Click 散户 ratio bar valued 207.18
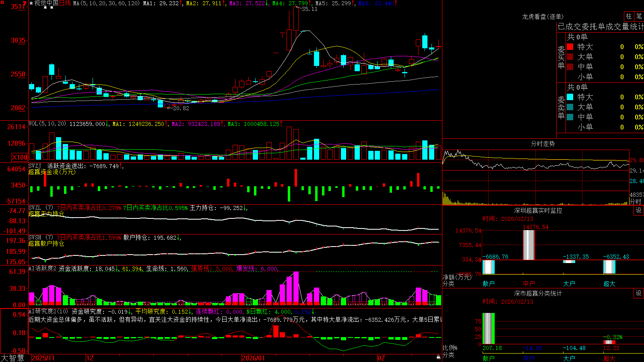644x362 pixels. coord(488,329)
